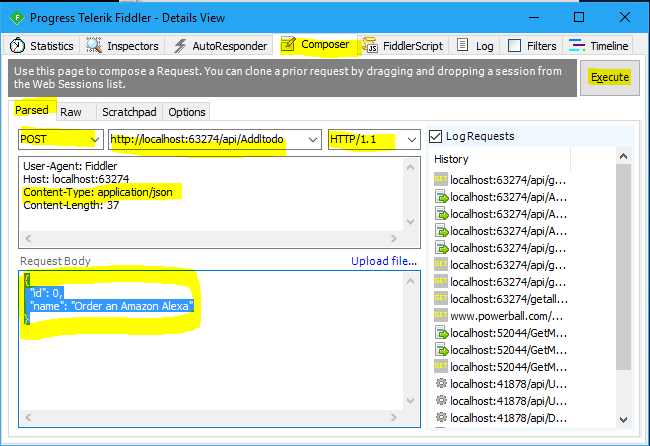650x446 pixels.
Task: Click the GET icon beside www.powerball.com
Action: [x=441, y=315]
